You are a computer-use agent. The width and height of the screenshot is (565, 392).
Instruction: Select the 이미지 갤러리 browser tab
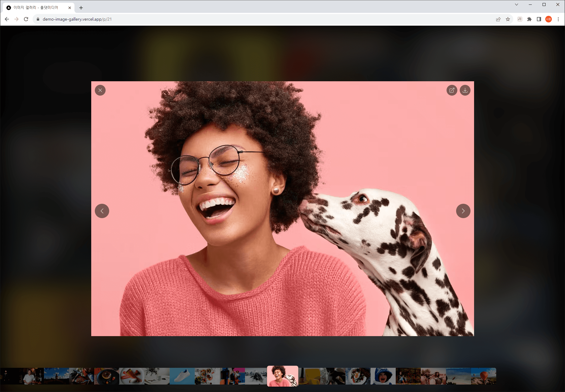tap(36, 8)
